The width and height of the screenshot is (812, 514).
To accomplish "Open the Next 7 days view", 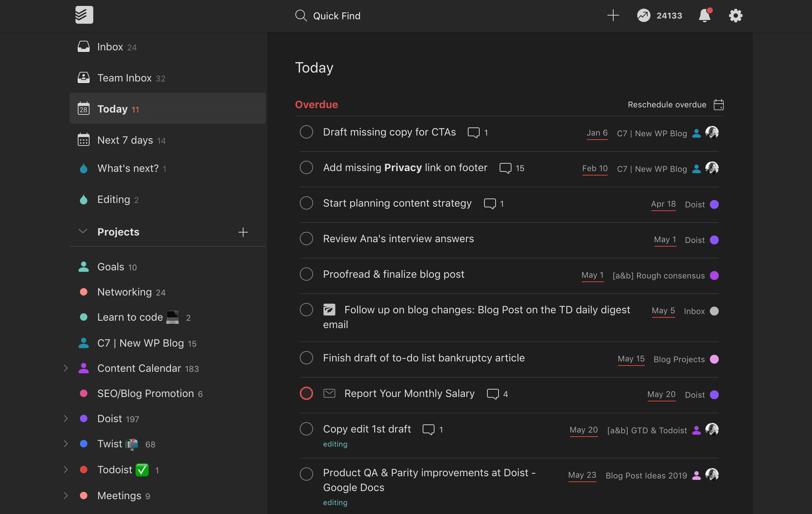I will [x=125, y=140].
